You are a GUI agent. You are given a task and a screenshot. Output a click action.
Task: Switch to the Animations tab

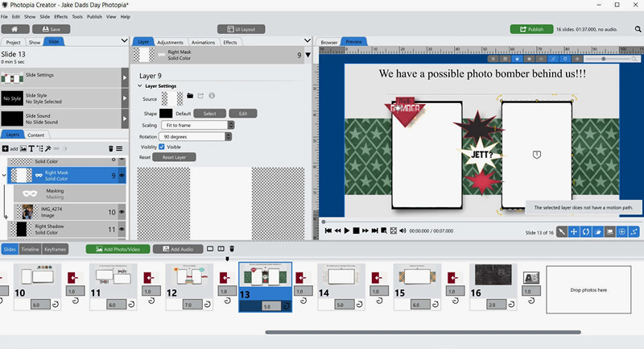pos(203,43)
